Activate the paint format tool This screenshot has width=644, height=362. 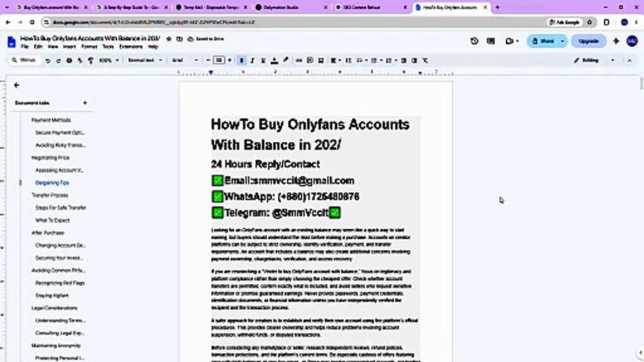pyautogui.click(x=91, y=60)
